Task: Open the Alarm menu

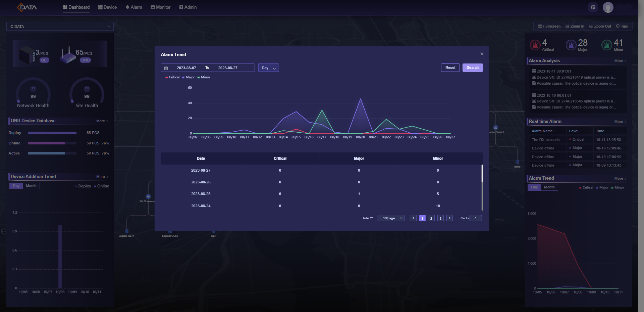Action: click(x=134, y=7)
